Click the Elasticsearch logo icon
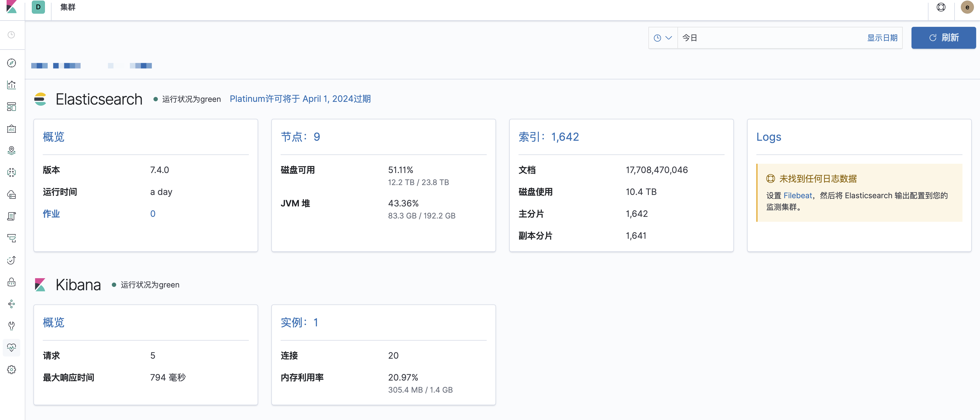The image size is (980, 420). click(40, 99)
